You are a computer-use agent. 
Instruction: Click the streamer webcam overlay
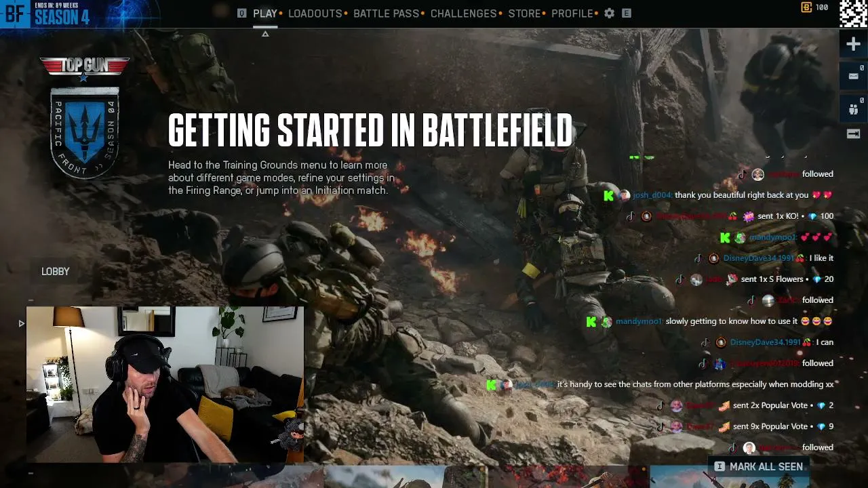[x=165, y=384]
